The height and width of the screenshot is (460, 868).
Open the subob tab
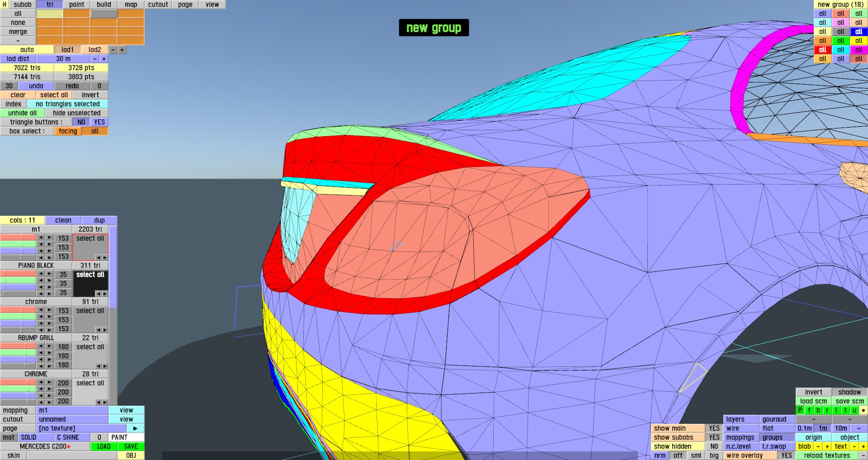pyautogui.click(x=23, y=5)
